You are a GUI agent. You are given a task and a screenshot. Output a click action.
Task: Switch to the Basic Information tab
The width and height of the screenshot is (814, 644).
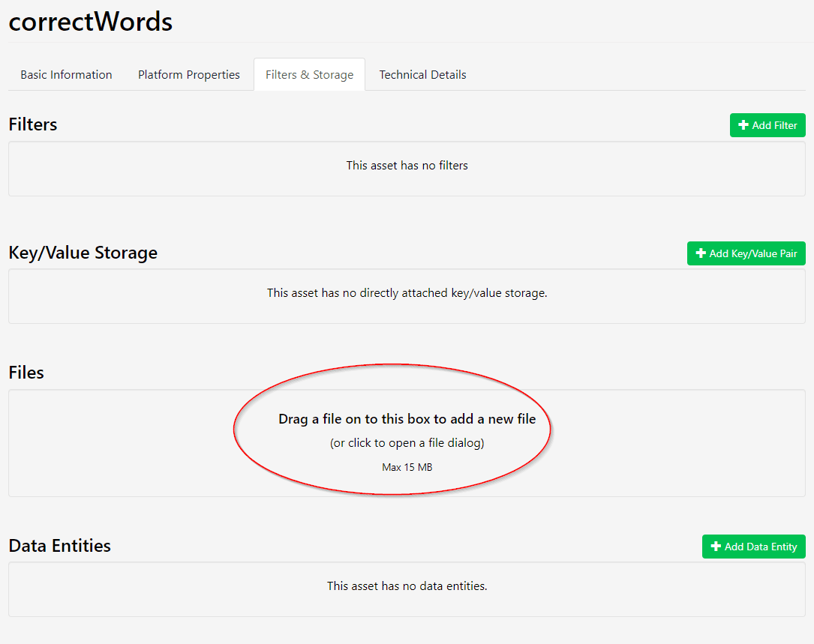pyautogui.click(x=66, y=75)
